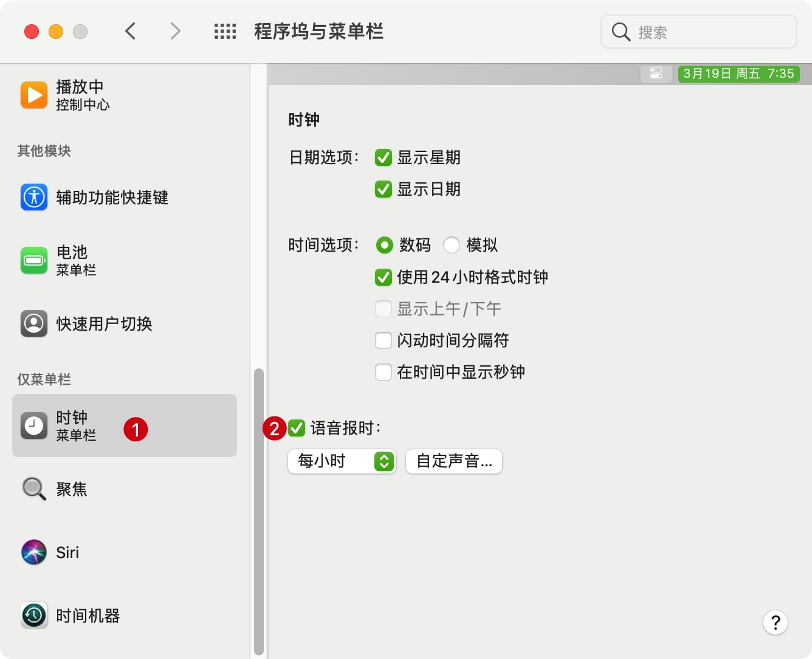Select the green 电池 battery icon
This screenshot has width=812, height=659.
[x=34, y=260]
